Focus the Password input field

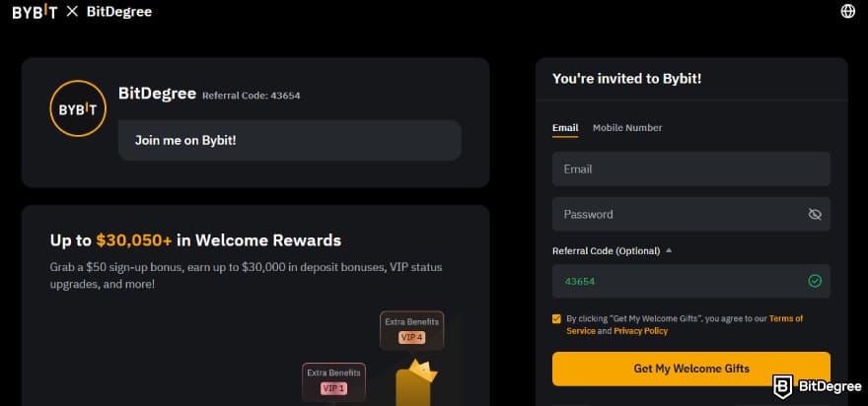click(690, 214)
